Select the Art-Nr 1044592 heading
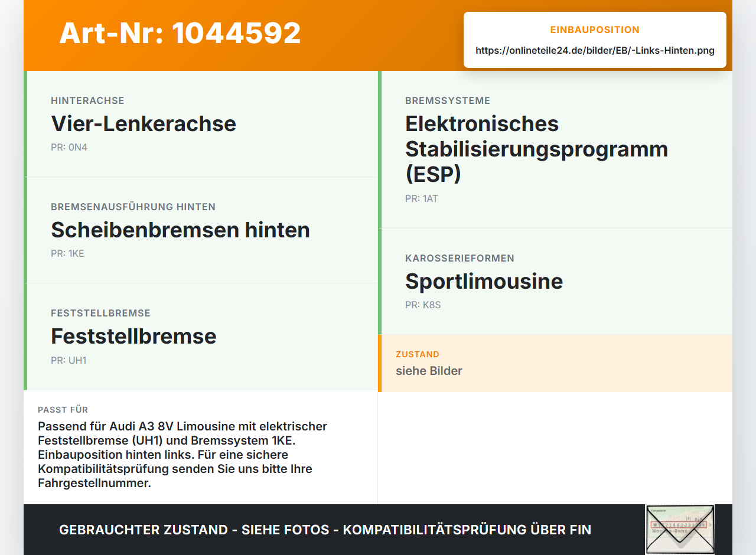The width and height of the screenshot is (756, 555). point(180,33)
